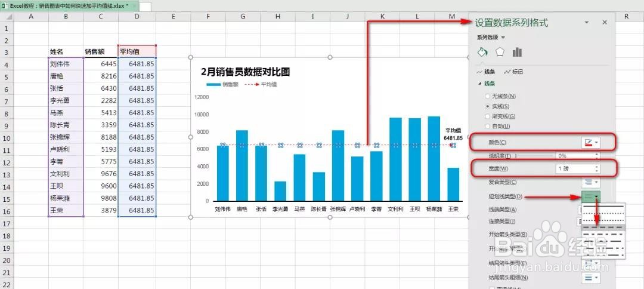Select the 自动(U) radio button

point(488,126)
